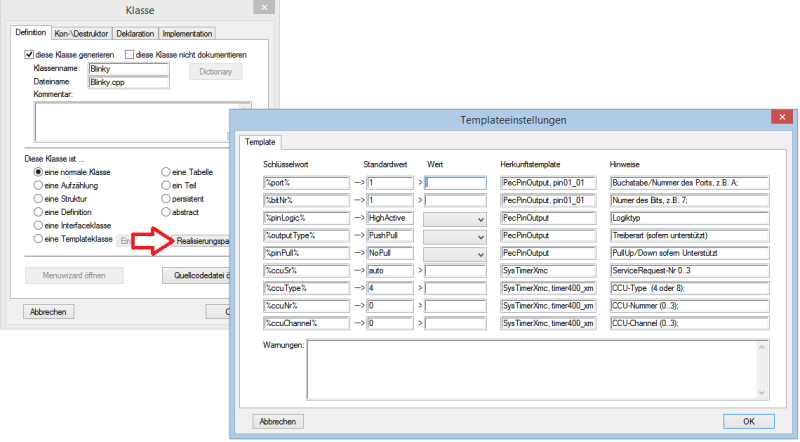Close the Templateeinstellungen dialog window

tap(782, 119)
